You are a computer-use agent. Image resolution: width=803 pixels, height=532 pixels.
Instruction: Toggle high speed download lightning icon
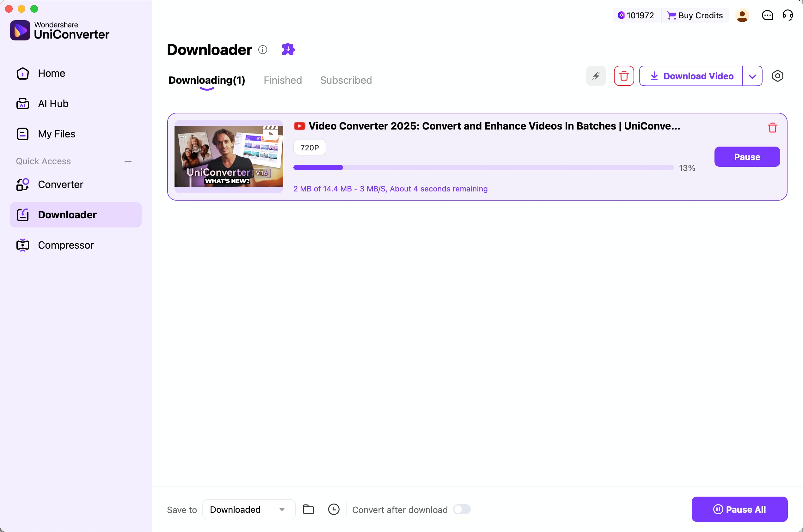596,76
